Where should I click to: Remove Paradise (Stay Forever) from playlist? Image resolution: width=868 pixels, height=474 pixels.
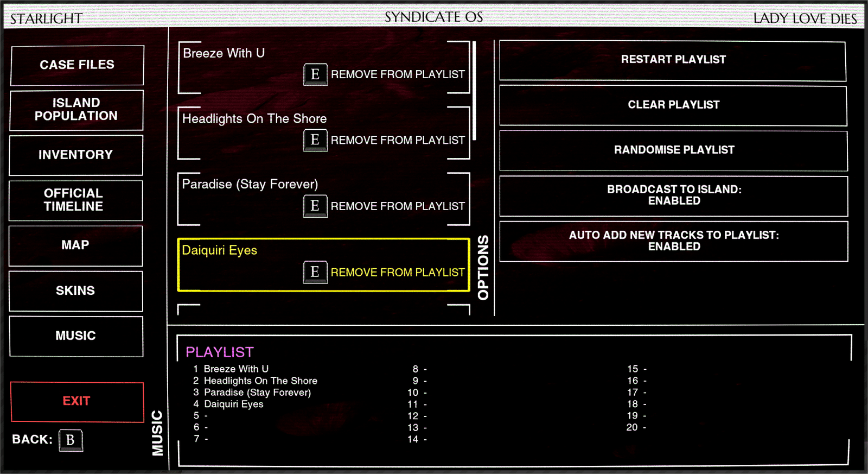(x=398, y=206)
